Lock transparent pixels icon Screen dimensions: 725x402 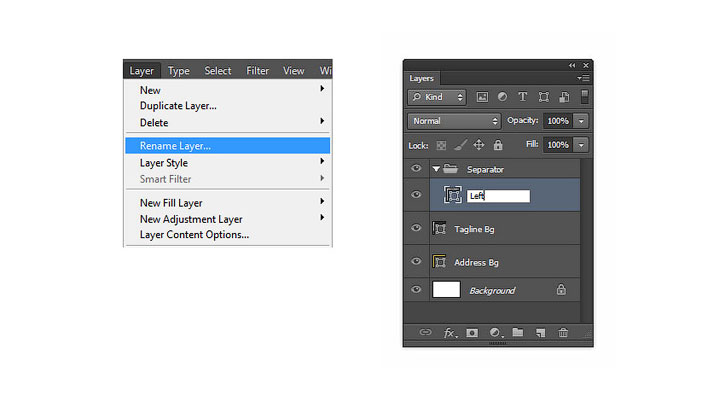(x=442, y=145)
